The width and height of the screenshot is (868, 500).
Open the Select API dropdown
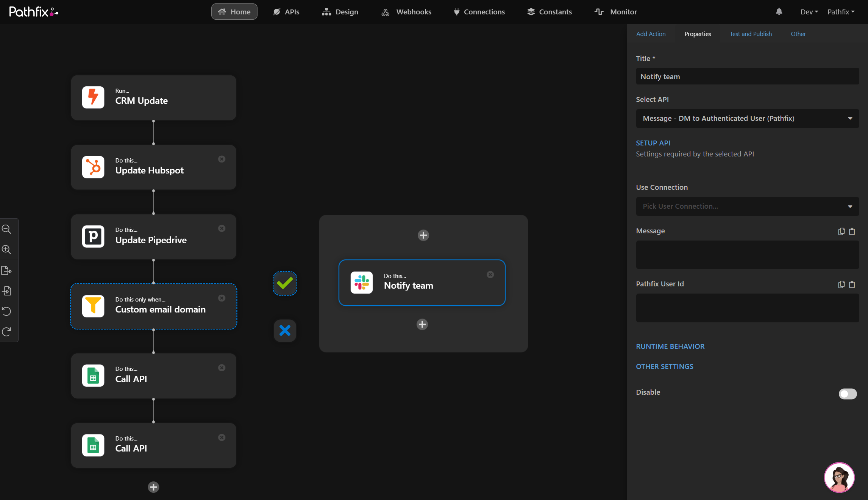[747, 119]
